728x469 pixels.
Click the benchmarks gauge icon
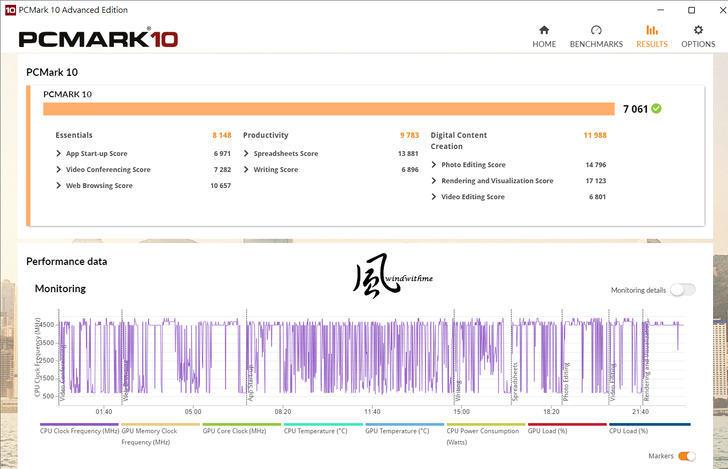tap(596, 30)
